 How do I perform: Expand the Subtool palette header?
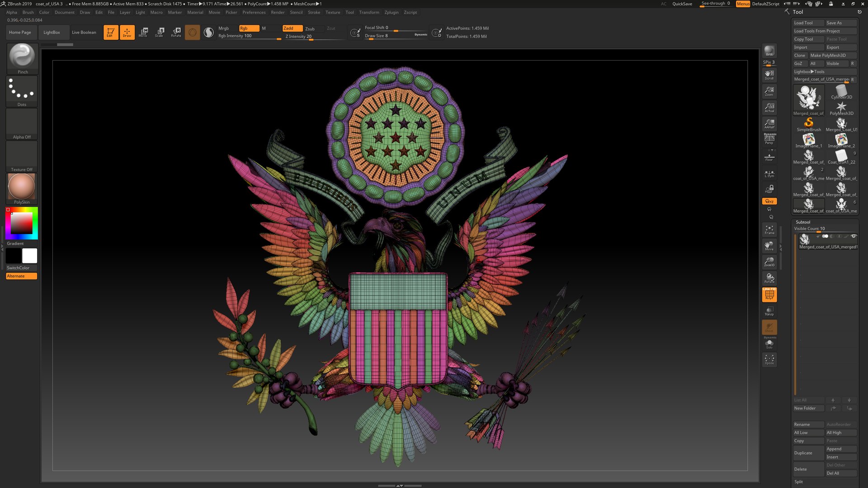pos(803,222)
